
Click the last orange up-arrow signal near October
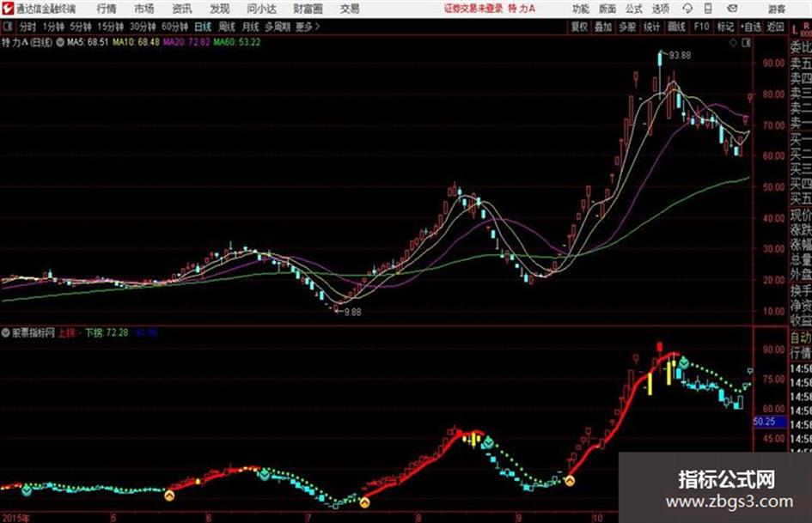pyautogui.click(x=570, y=481)
